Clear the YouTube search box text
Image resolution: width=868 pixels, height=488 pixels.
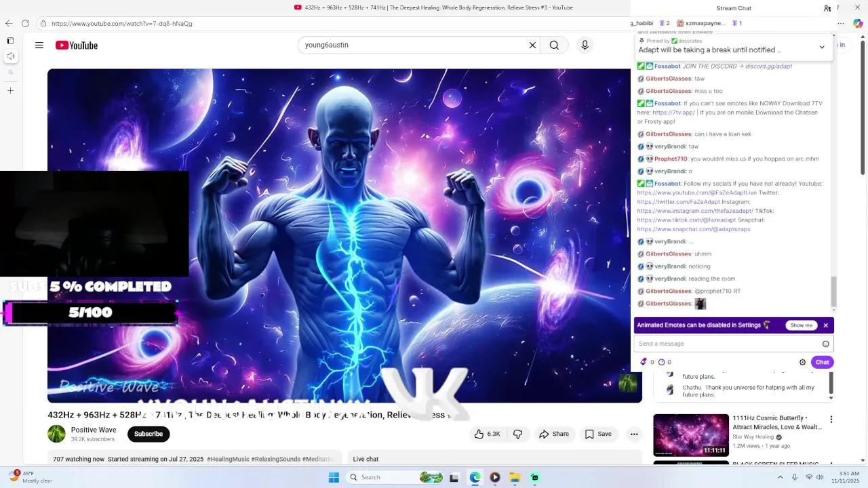[x=532, y=45]
